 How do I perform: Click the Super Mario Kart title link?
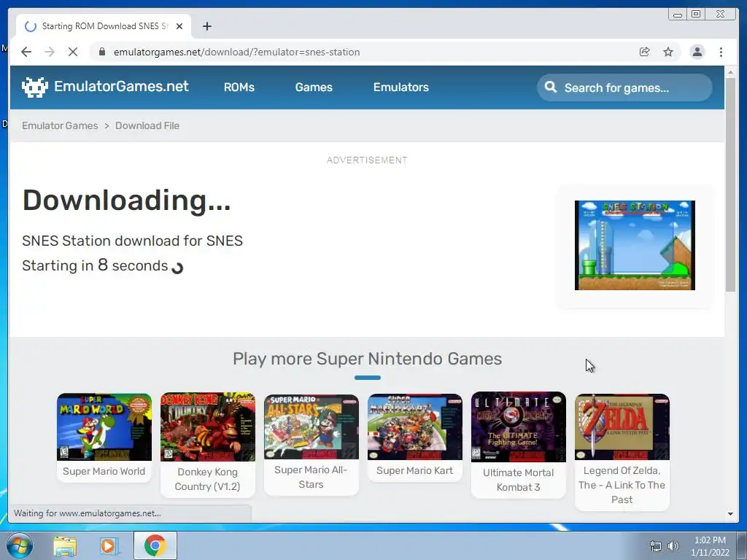415,470
